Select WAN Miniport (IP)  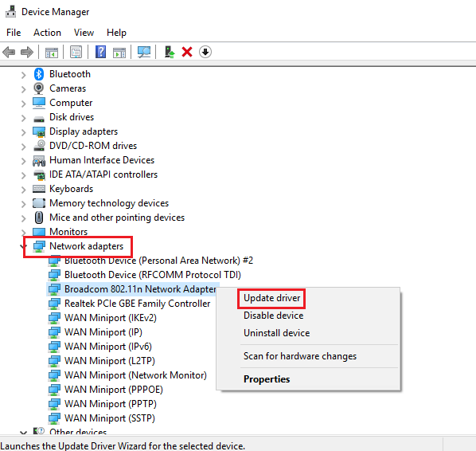103,332
